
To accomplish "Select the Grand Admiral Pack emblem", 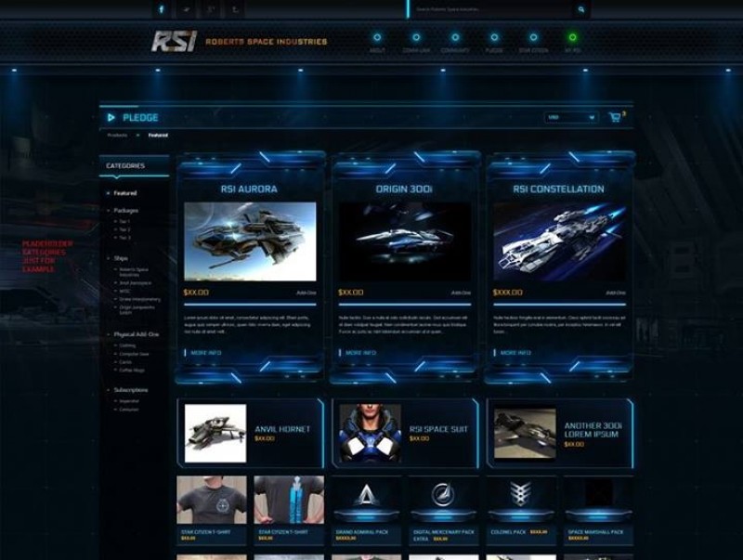I will tap(366, 496).
